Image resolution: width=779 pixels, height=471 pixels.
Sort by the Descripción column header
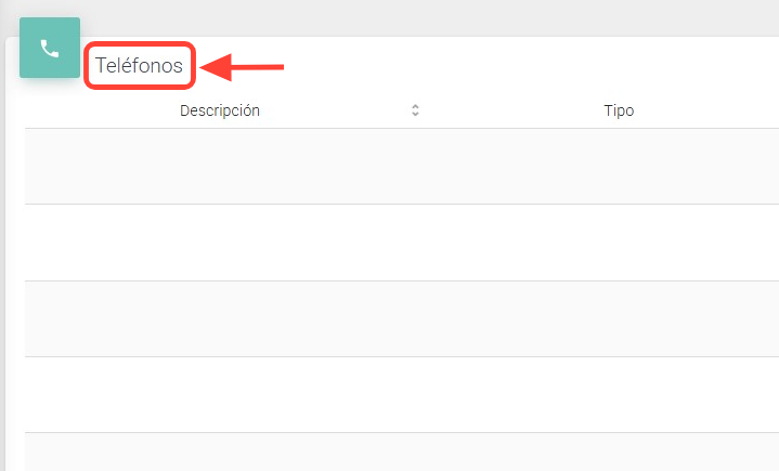click(220, 111)
